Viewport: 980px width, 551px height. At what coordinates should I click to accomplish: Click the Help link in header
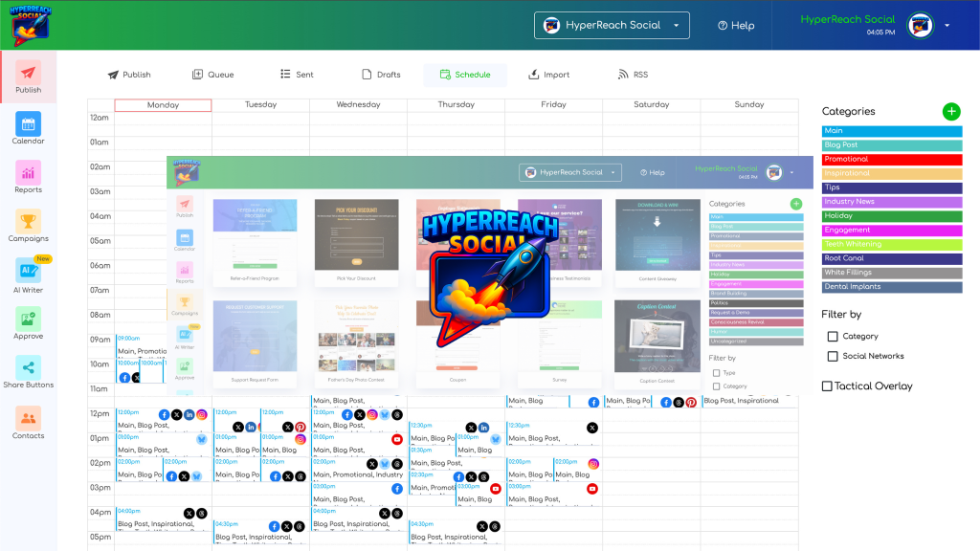point(736,26)
